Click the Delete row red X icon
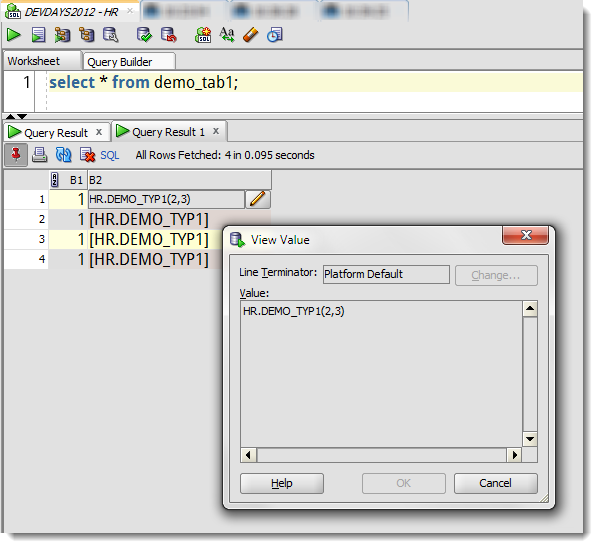This screenshot has width=598, height=548. [87, 155]
